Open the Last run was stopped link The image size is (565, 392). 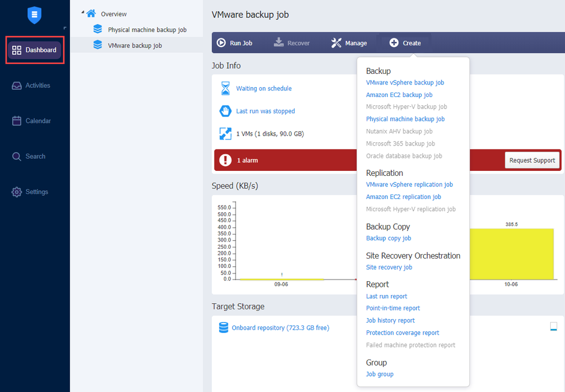coord(265,111)
